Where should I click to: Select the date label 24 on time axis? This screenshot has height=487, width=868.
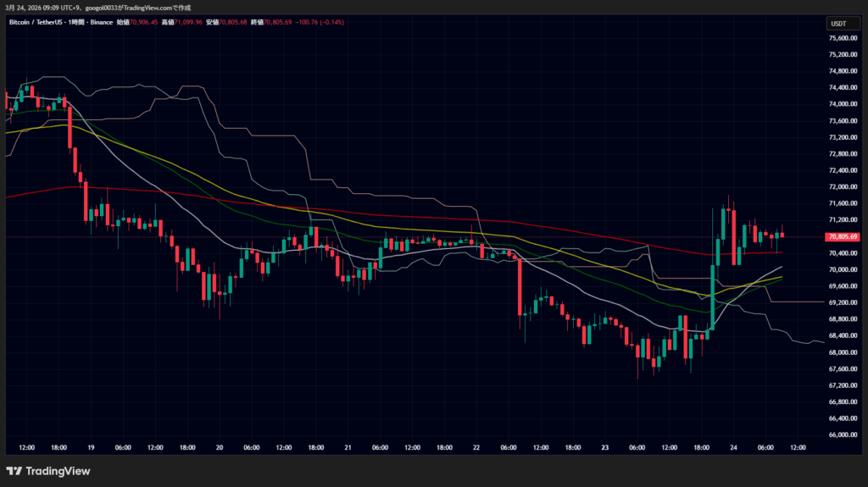733,447
